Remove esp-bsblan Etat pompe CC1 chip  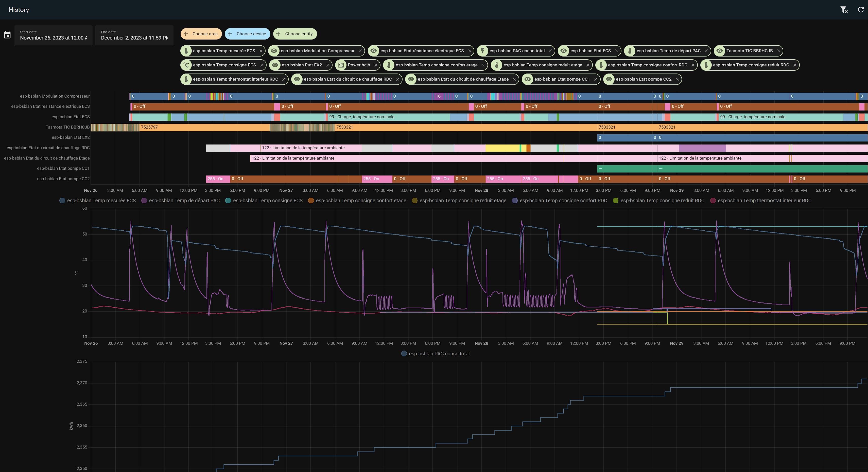click(x=596, y=79)
